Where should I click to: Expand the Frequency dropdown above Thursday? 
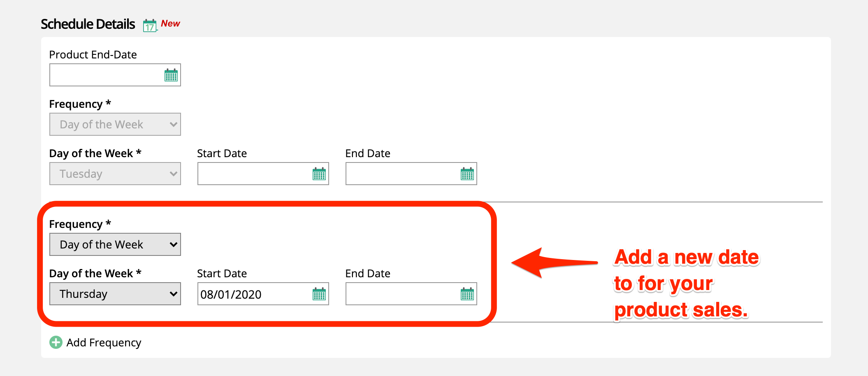click(115, 244)
